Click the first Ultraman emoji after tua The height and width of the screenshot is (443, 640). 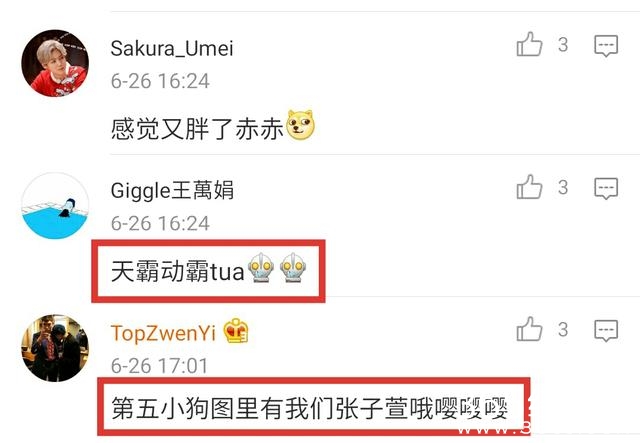click(x=261, y=268)
